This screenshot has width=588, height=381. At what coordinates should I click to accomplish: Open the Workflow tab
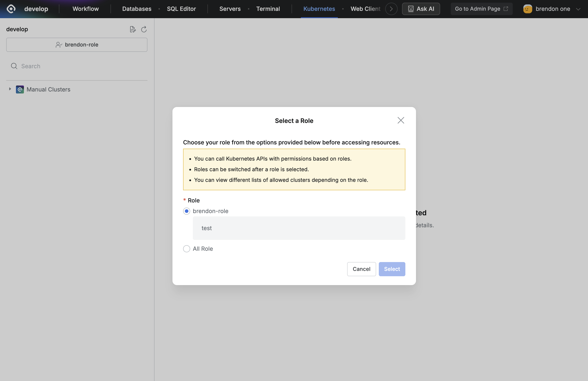coord(85,9)
